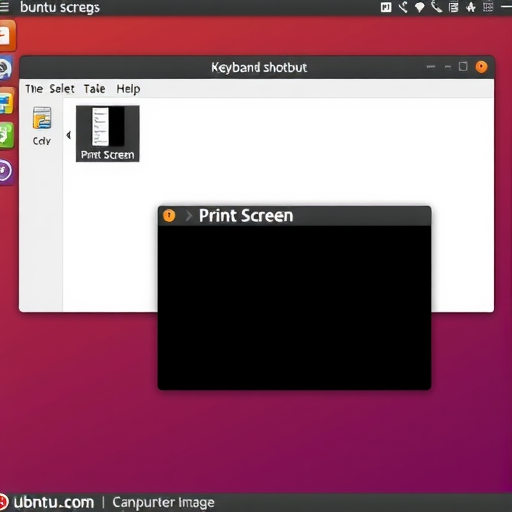The height and width of the screenshot is (512, 512).
Task: Launch the orange dock application
Action: (7, 35)
